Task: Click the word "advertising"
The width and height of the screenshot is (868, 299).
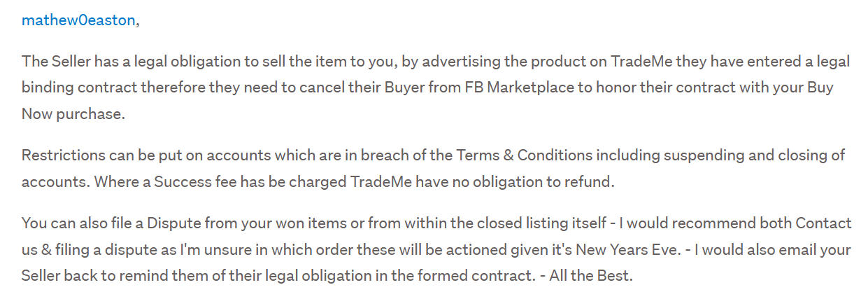Action: (x=456, y=61)
